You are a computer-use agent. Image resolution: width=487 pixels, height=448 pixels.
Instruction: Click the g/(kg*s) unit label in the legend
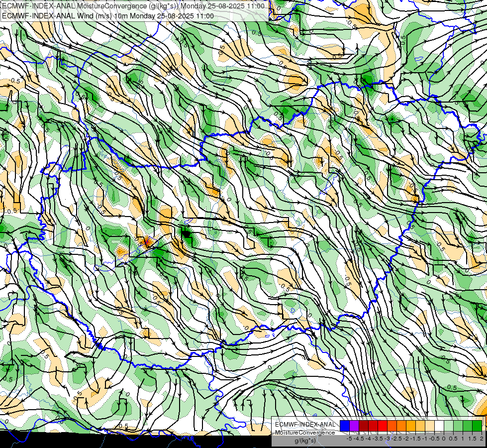[x=305, y=441]
